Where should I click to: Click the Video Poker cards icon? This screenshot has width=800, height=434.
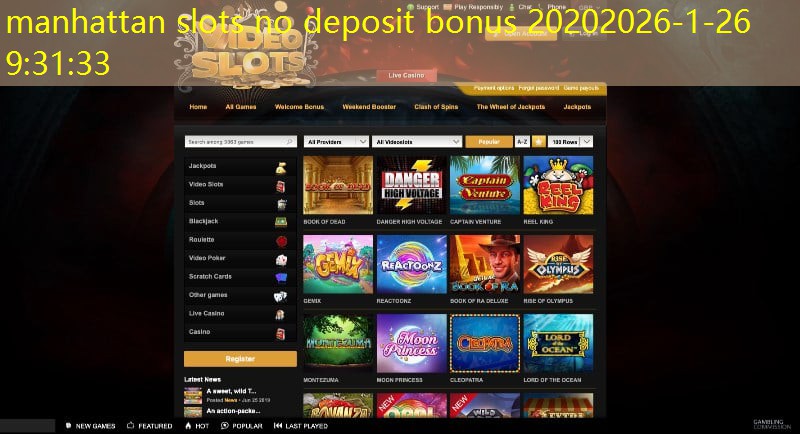[281, 260]
